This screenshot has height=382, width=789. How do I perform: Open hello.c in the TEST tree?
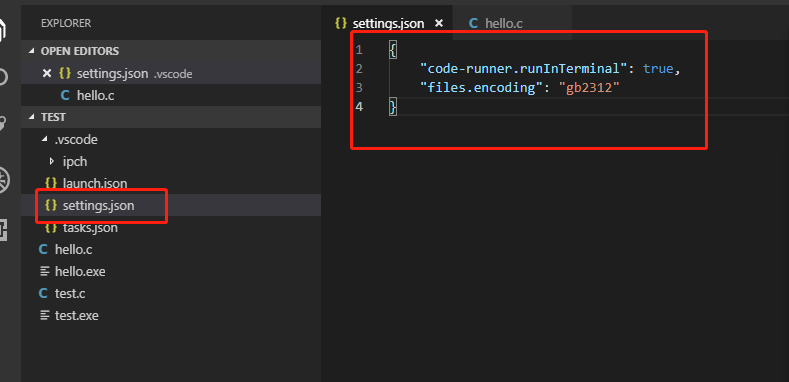pyautogui.click(x=171, y=250)
